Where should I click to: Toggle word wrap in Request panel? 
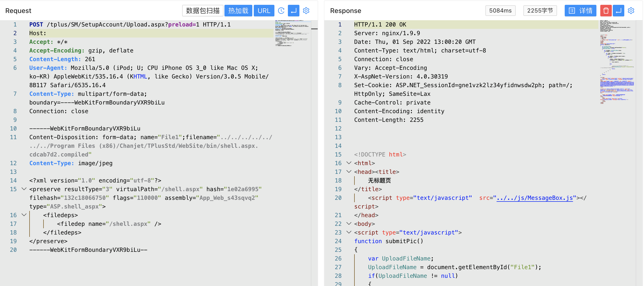[293, 11]
